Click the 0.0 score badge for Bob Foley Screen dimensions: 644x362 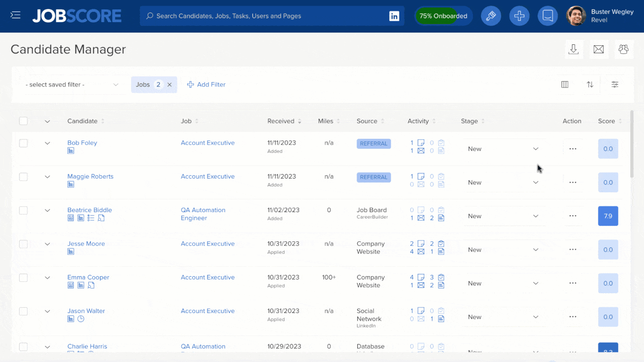pyautogui.click(x=608, y=149)
